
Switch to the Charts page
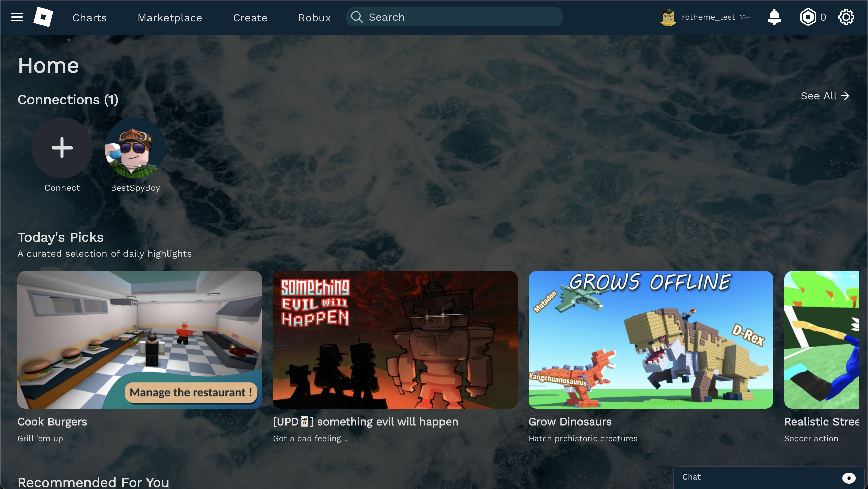pos(89,18)
